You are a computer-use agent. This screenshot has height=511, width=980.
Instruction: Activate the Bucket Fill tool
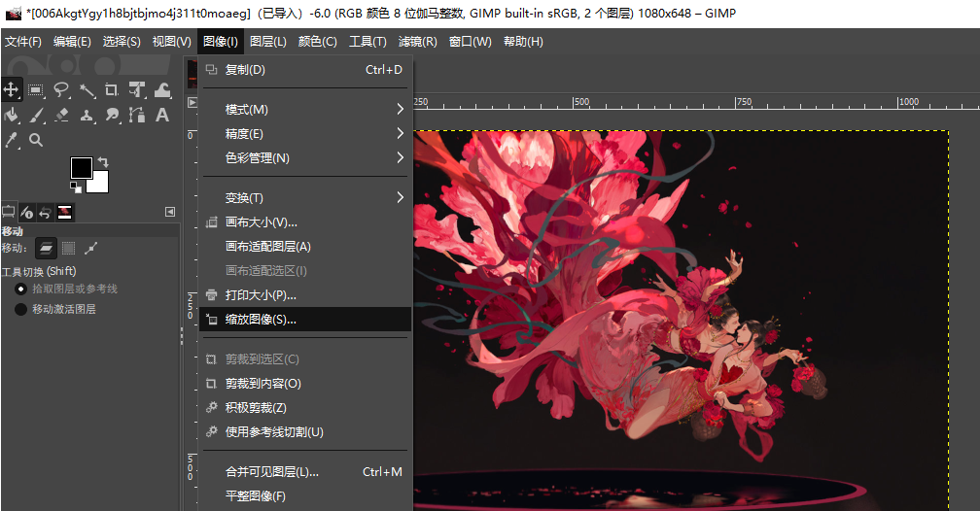(12, 115)
